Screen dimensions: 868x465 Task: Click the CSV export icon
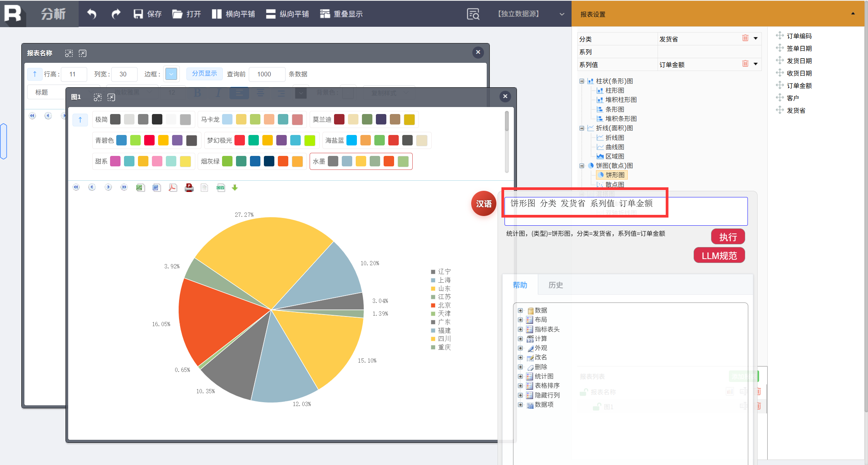[220, 188]
